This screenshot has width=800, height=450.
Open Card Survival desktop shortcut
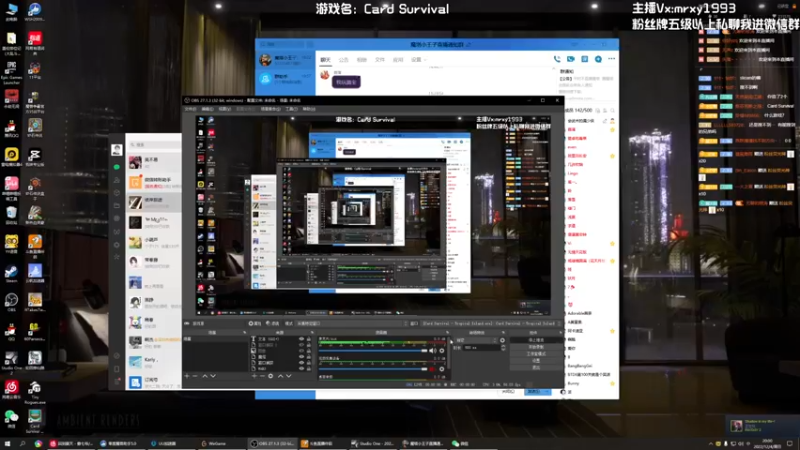point(35,421)
